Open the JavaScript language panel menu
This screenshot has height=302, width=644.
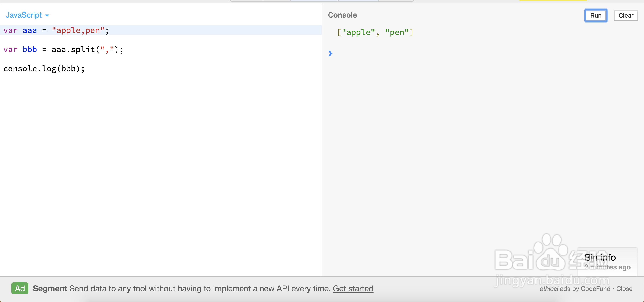24,15
